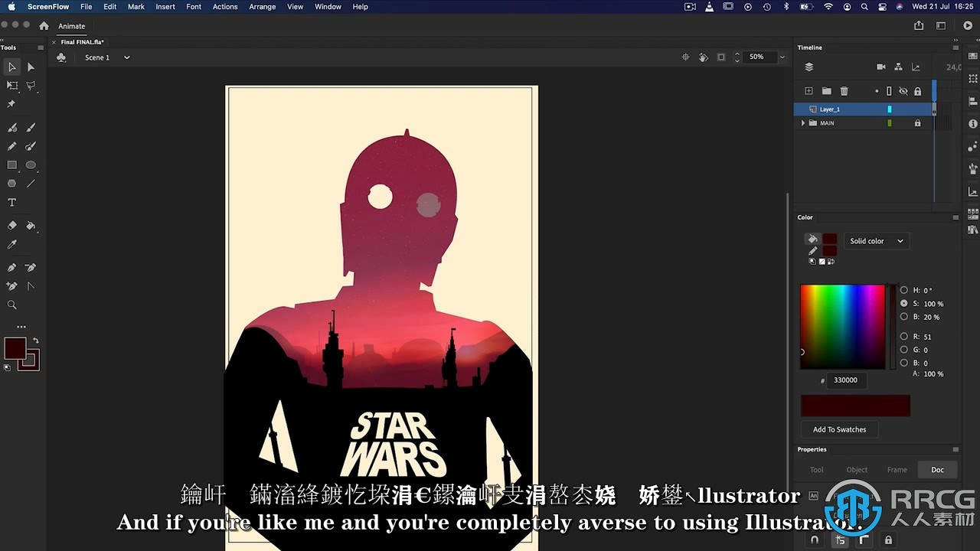Select the Green channel radio button
This screenshot has height=551, width=980.
click(x=904, y=350)
